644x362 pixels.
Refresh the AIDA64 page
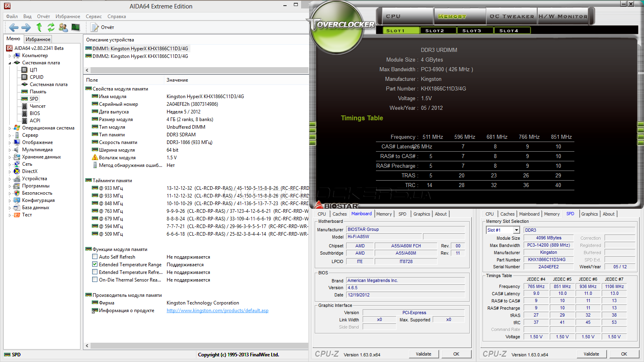pos(51,27)
